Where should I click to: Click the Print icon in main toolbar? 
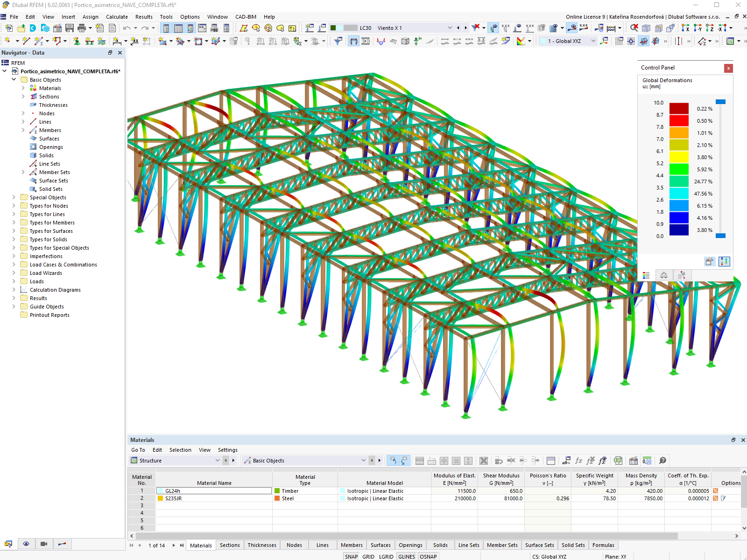point(82,28)
